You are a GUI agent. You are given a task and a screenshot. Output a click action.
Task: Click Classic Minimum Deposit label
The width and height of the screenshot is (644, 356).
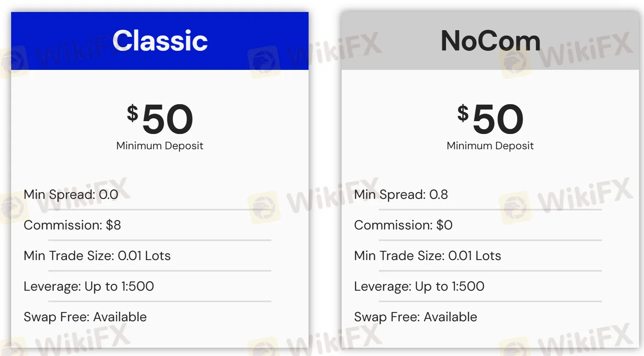coord(159,146)
